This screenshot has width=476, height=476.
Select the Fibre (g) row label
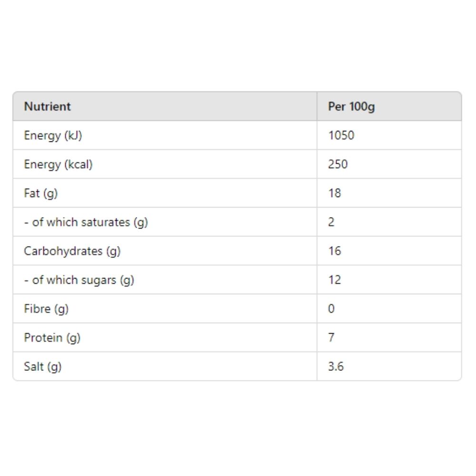pyautogui.click(x=47, y=309)
